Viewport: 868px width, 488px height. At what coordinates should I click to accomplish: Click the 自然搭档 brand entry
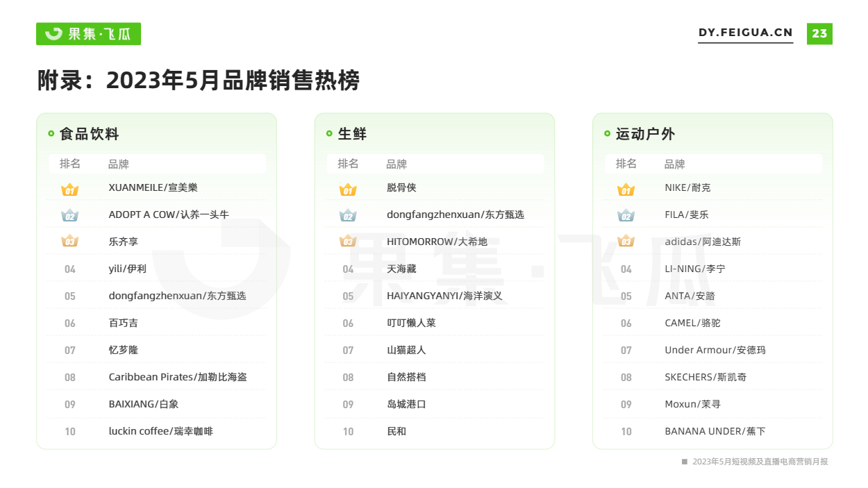pyautogui.click(x=406, y=377)
